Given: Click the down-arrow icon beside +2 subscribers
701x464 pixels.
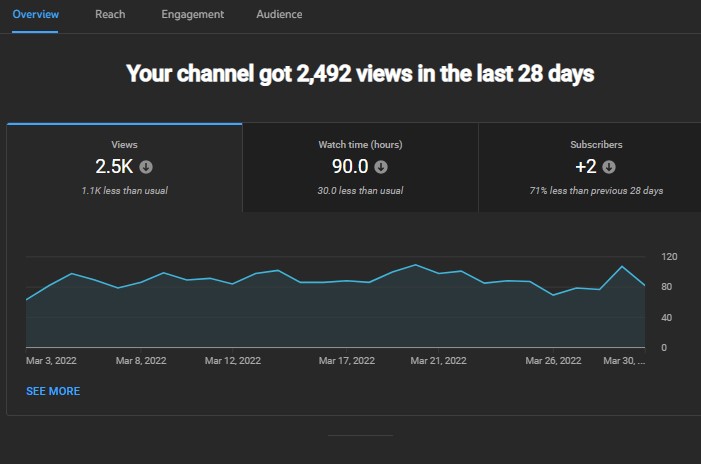Looking at the screenshot, I should point(609,167).
